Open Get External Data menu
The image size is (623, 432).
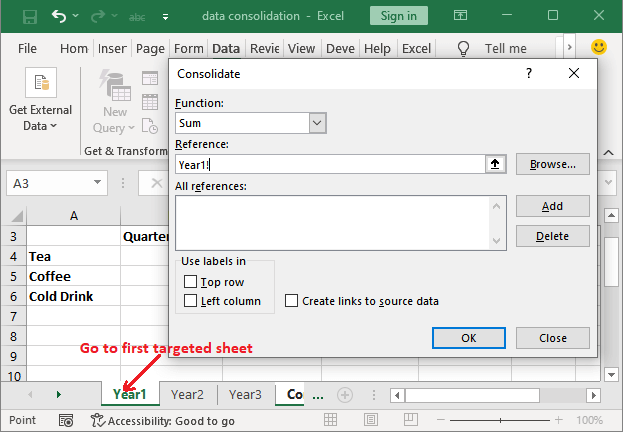(x=41, y=100)
